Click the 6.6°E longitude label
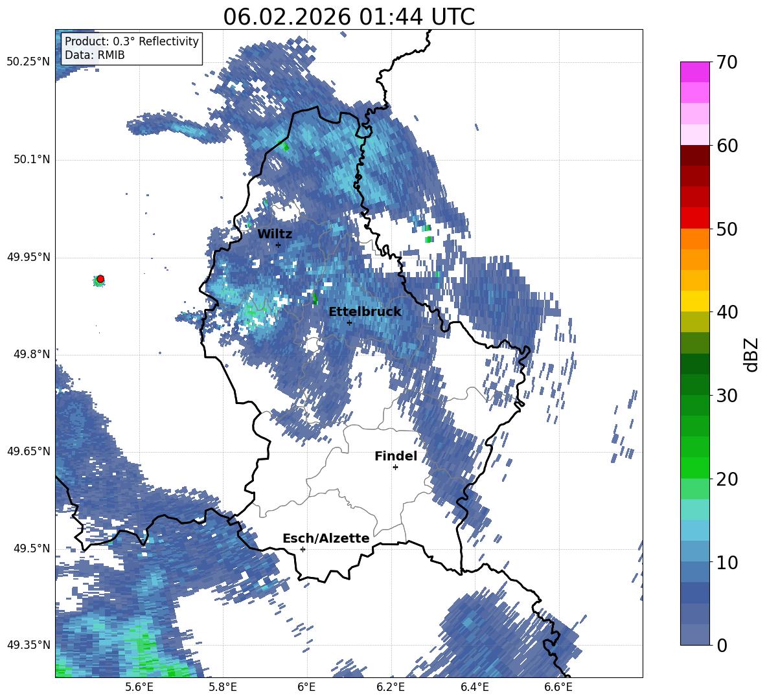This screenshot has width=767, height=700. (558, 687)
